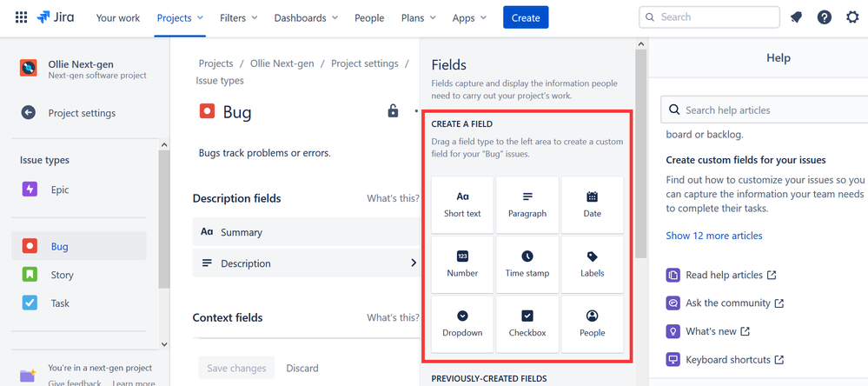Expand the Description field chevron
This screenshot has width=868, height=386.
pos(413,263)
